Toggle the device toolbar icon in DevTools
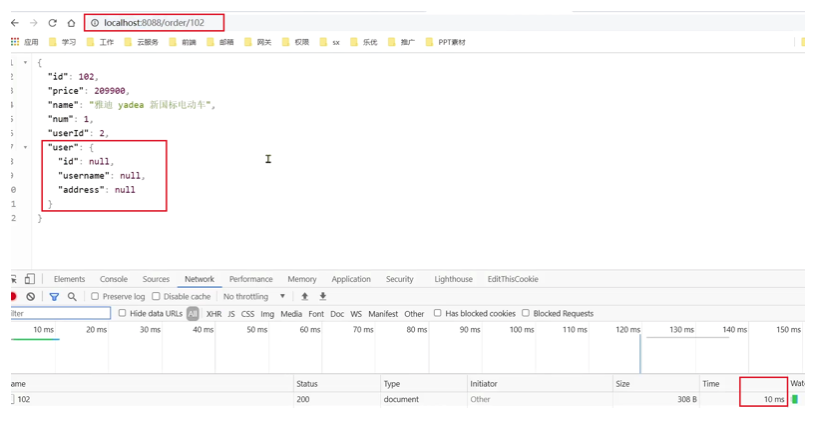Screen dimensions: 821x444 (x=30, y=279)
